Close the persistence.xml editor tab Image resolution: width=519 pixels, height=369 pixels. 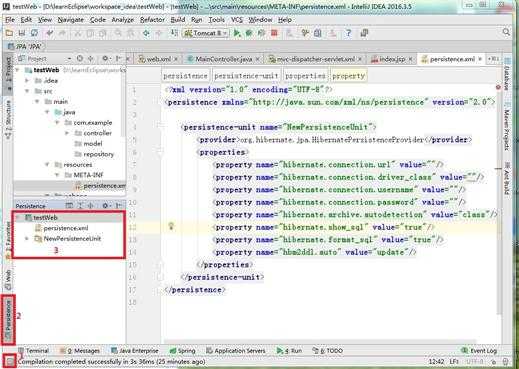point(480,59)
